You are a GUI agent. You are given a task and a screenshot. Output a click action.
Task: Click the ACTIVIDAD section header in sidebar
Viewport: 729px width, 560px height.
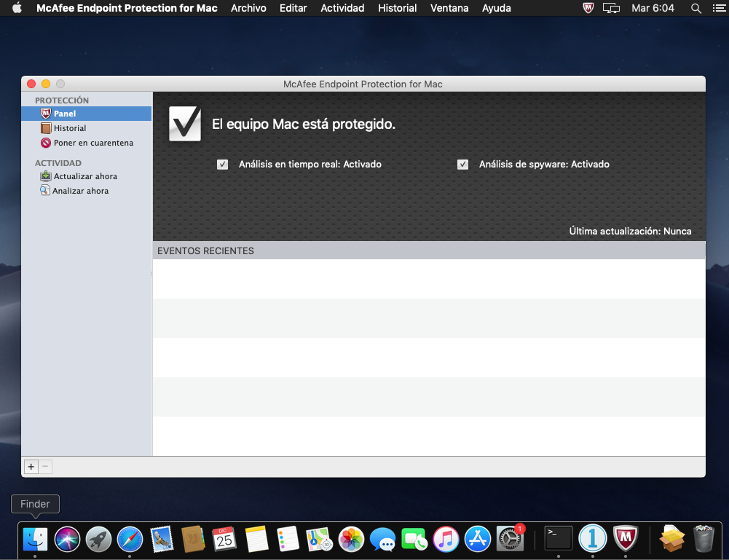[x=58, y=163]
